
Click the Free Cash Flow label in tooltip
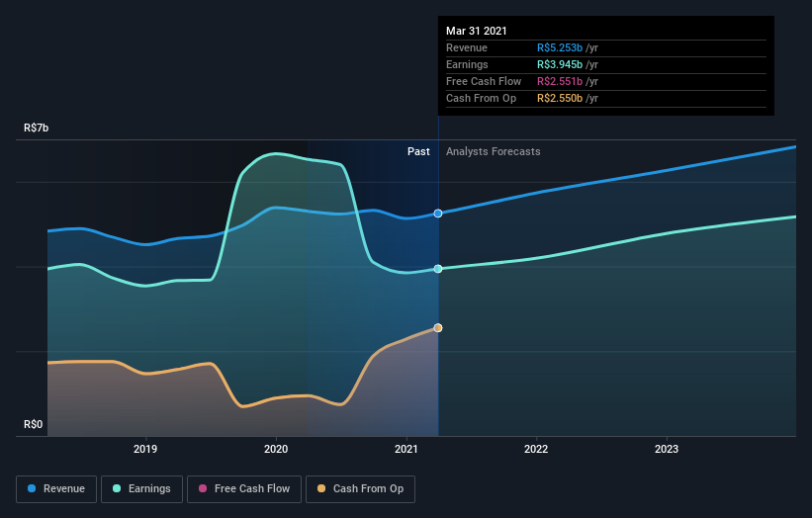pos(484,81)
